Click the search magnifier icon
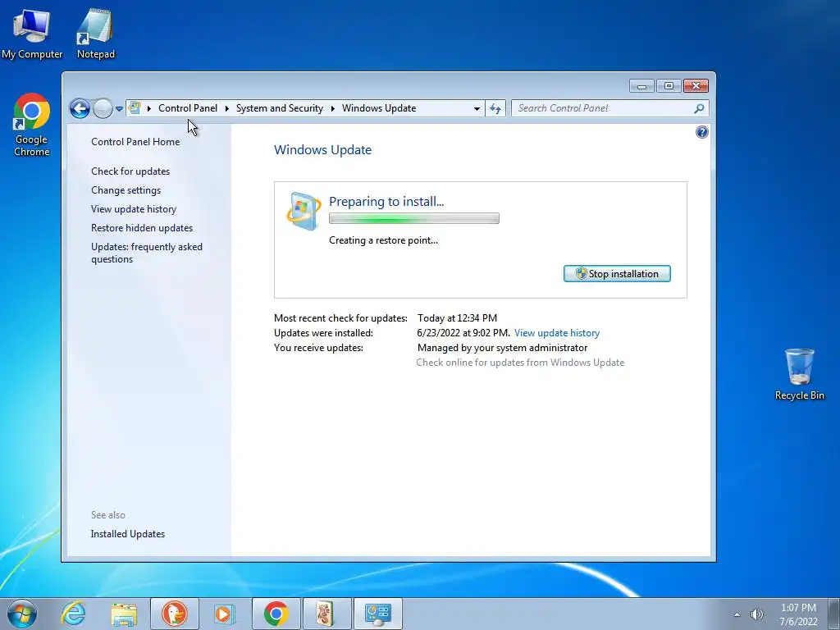840x630 pixels. 699,108
